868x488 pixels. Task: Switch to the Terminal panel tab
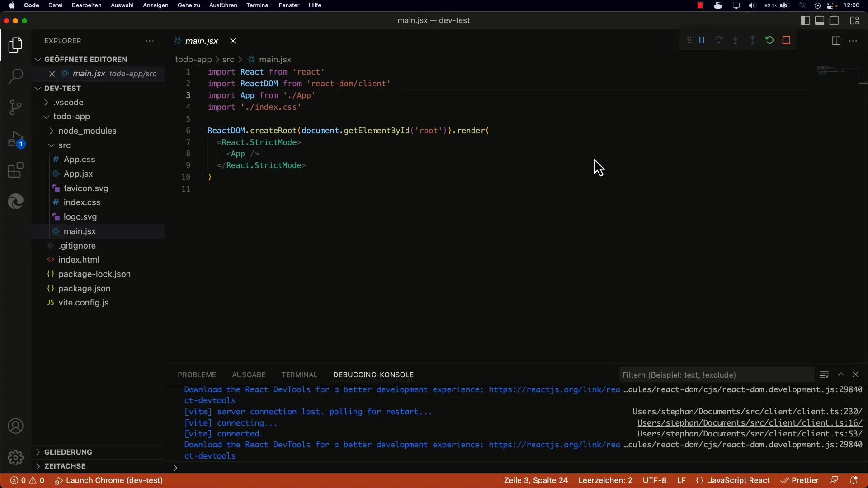[299, 375]
